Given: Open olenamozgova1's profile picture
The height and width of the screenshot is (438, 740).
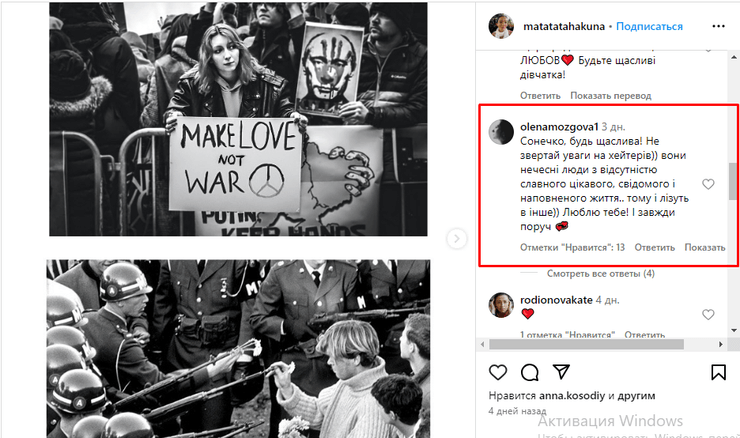Looking at the screenshot, I should click(501, 131).
